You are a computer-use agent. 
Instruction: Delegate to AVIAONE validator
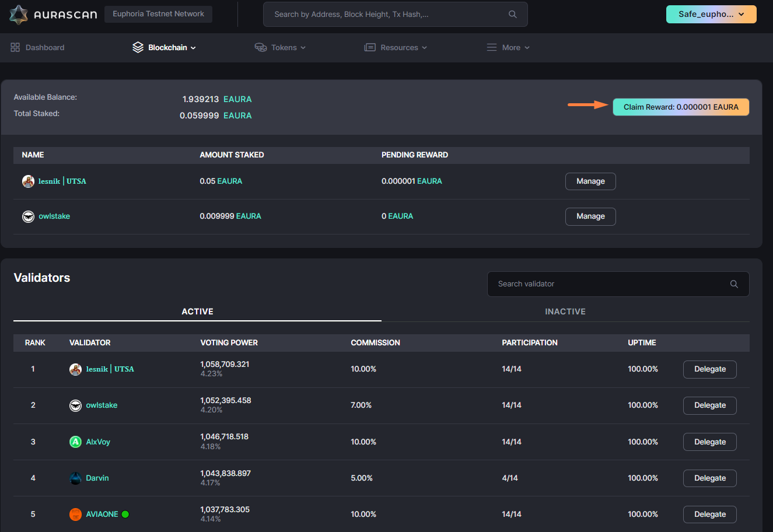point(710,514)
